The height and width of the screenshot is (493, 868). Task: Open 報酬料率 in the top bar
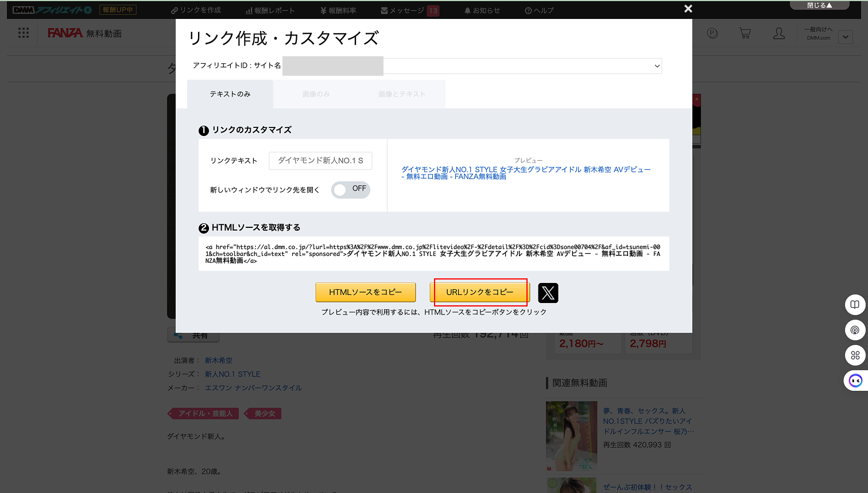[338, 10]
